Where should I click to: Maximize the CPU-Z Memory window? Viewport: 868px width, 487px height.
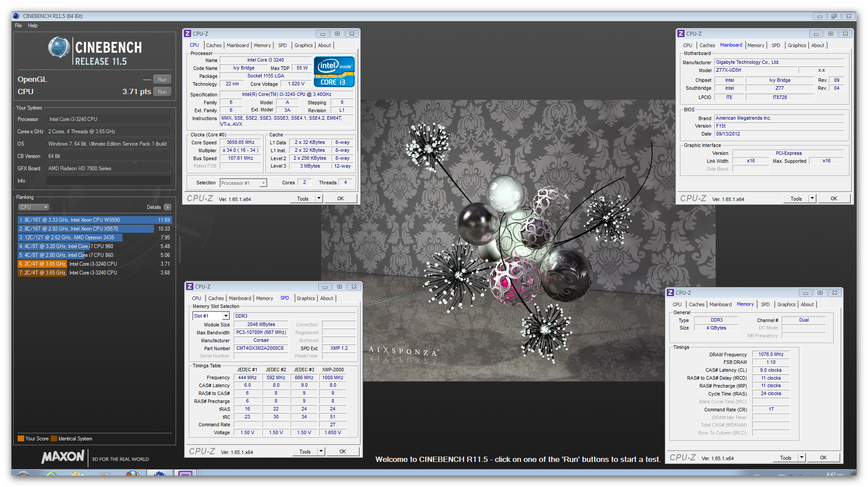point(820,293)
